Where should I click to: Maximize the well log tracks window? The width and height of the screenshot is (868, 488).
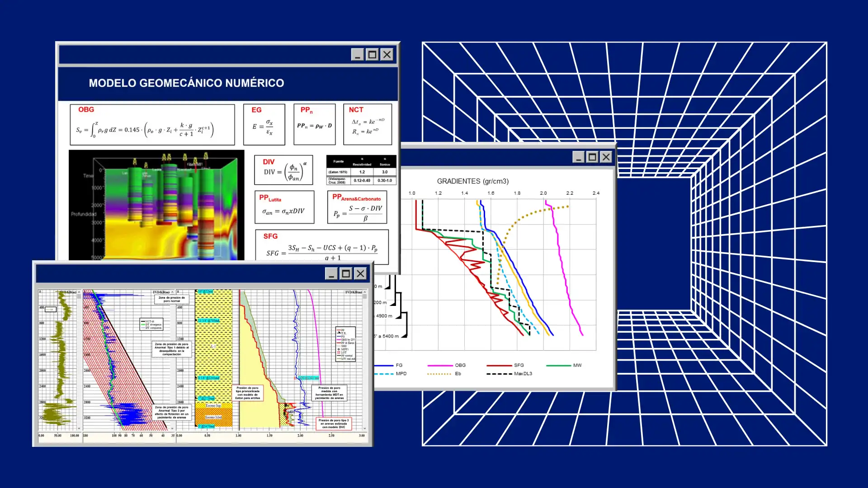point(346,273)
